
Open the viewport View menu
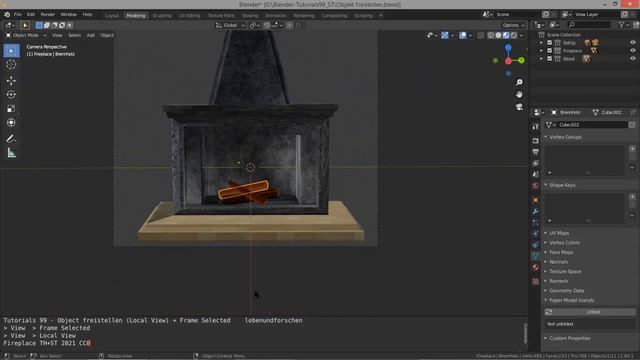(57, 36)
